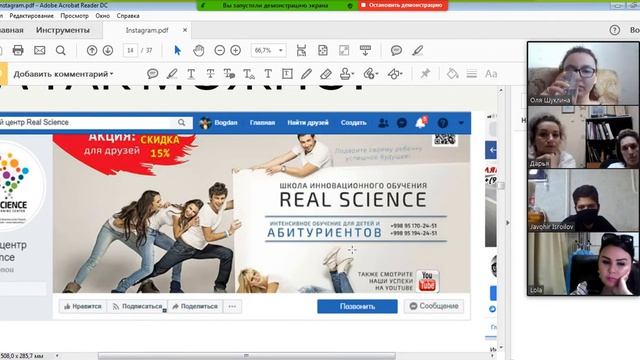Click the Print icon in Acrobat toolbar
Screen dimensions: 640x360
coord(18,50)
